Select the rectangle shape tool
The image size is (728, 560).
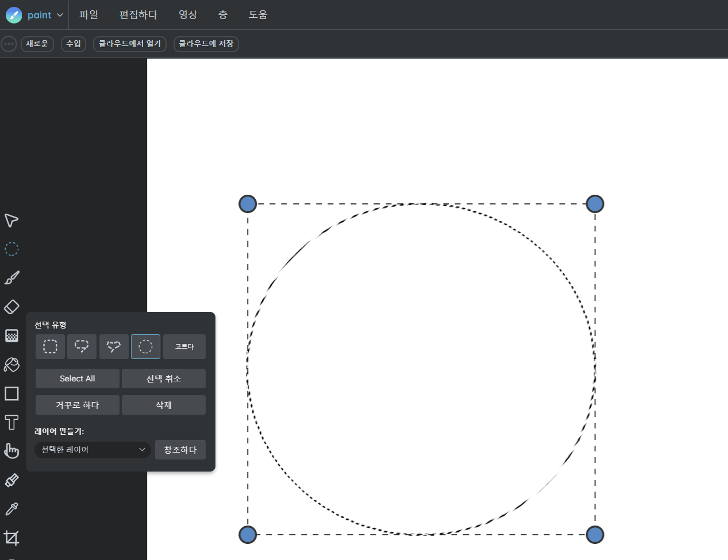pyautogui.click(x=11, y=393)
